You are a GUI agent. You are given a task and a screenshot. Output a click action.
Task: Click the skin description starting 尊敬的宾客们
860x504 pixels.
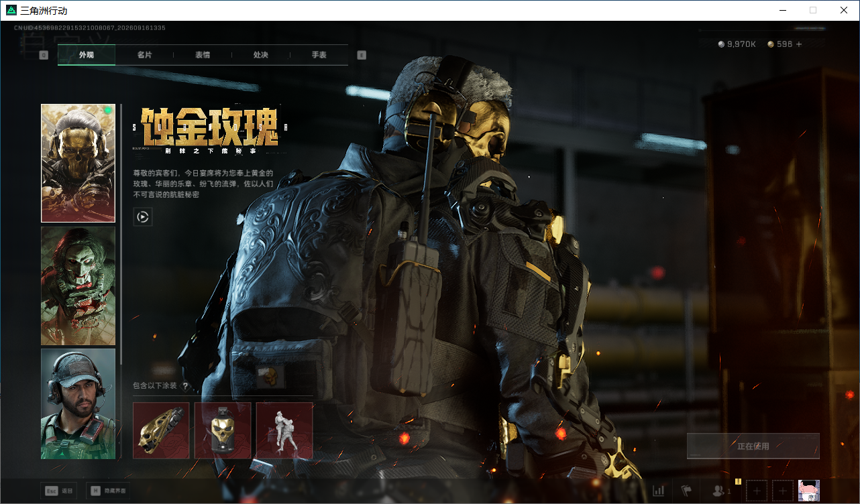(203, 184)
